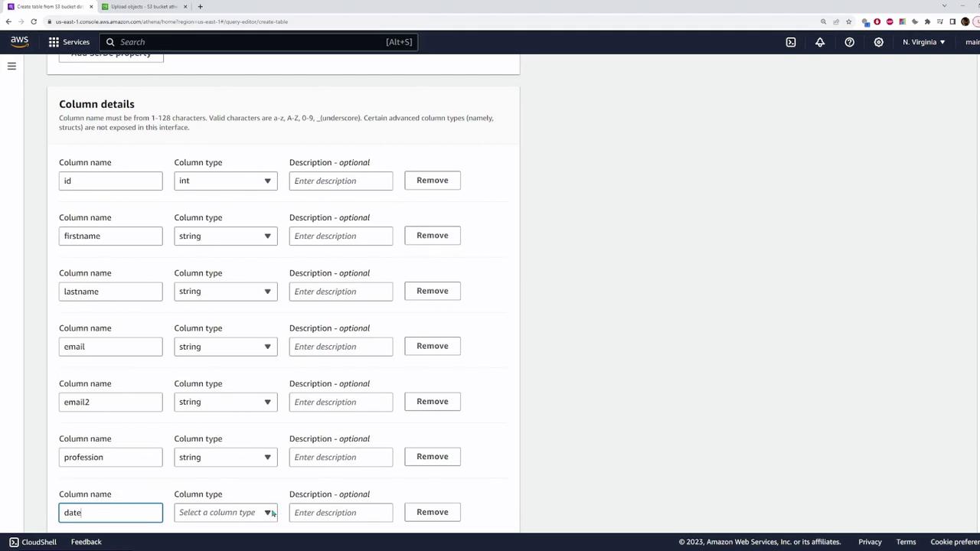
Task: Click the firstname description field
Action: click(341, 236)
